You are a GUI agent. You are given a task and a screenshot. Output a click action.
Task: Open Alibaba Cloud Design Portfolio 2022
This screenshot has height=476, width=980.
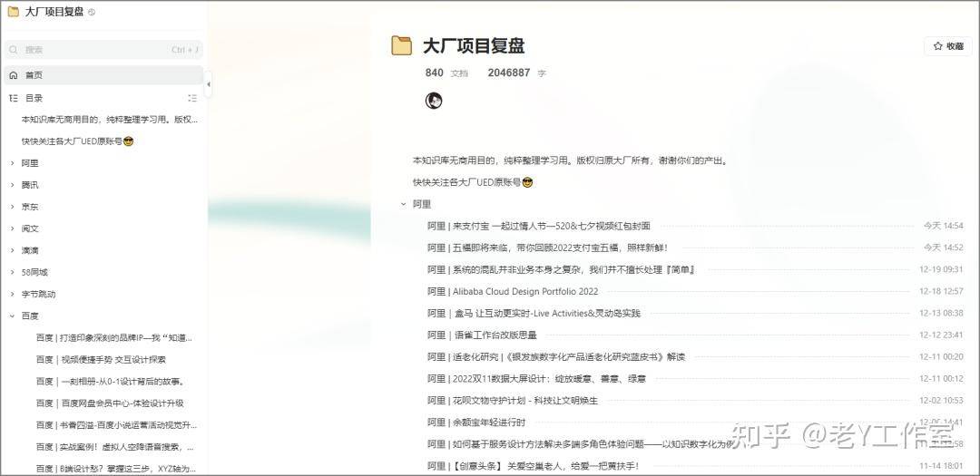tap(513, 291)
